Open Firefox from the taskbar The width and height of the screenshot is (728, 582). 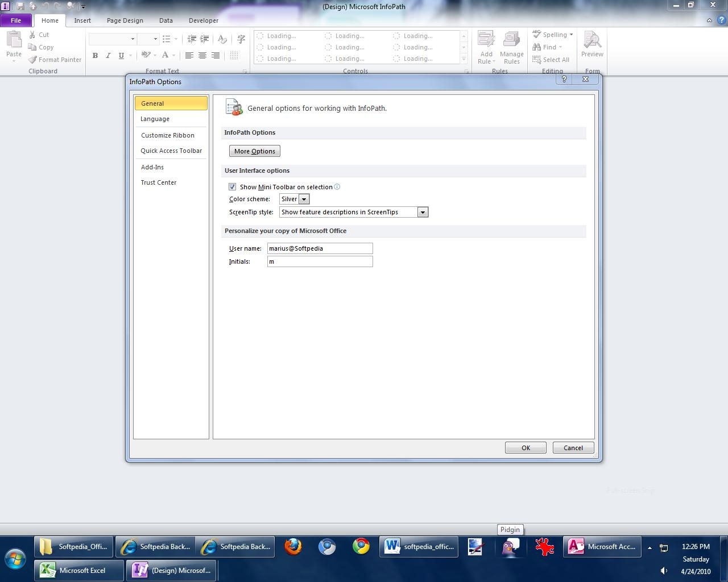point(293,547)
